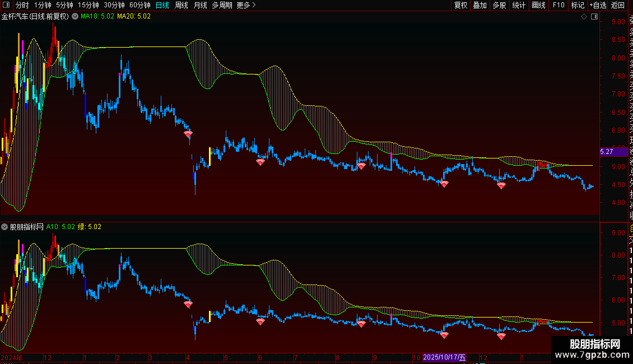This screenshot has height=364, width=633.
Task: Switch to the 月线 monthly chart
Action: click(x=200, y=5)
